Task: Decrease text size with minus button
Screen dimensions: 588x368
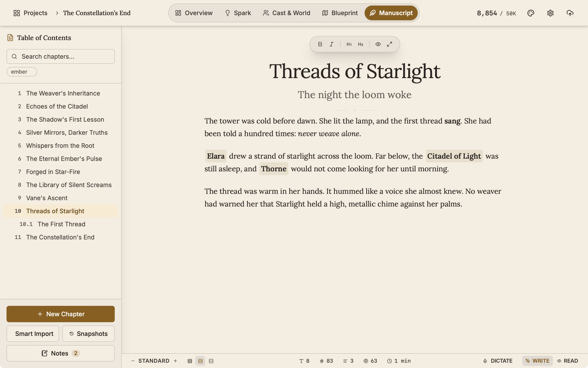Action: tap(133, 361)
